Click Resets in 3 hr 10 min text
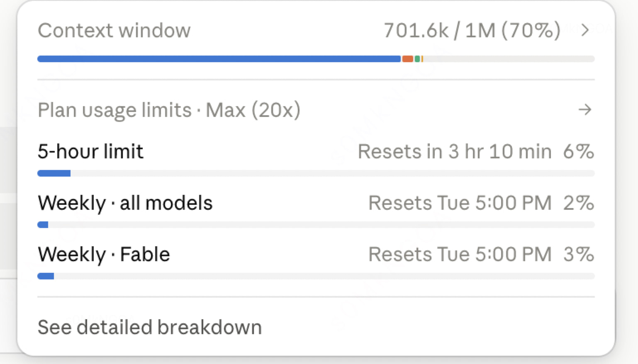 point(455,151)
